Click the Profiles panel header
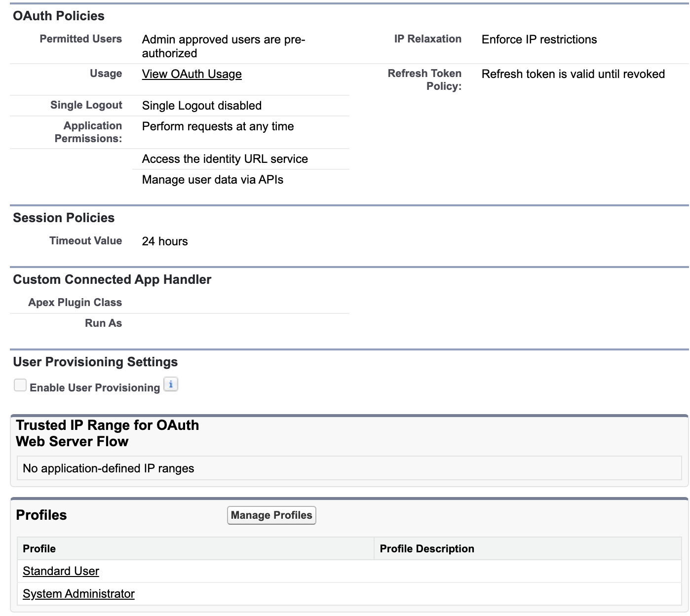690x616 pixels. (x=41, y=515)
